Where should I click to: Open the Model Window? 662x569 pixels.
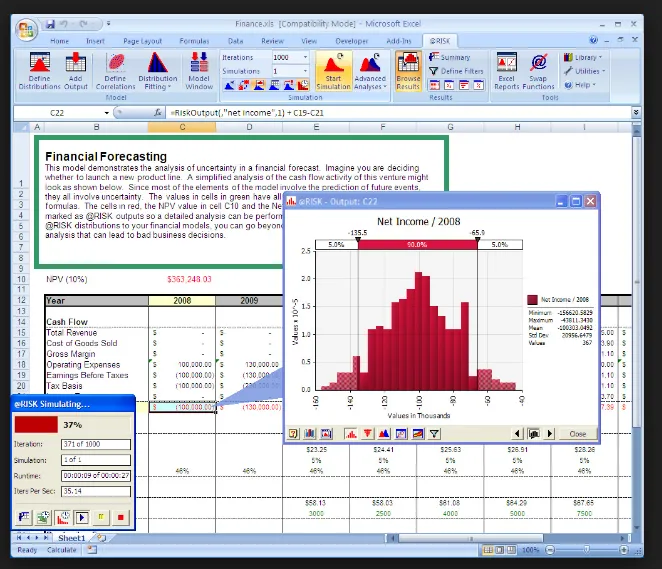[199, 71]
